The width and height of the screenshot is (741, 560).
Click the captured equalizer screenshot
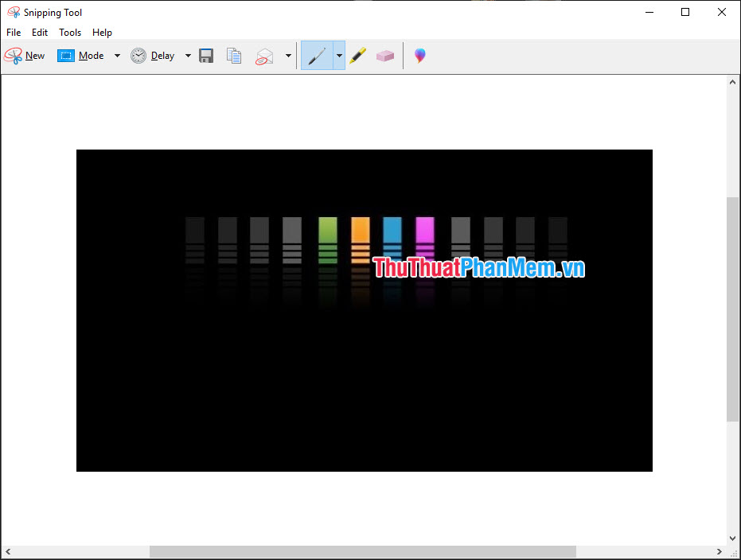point(364,309)
